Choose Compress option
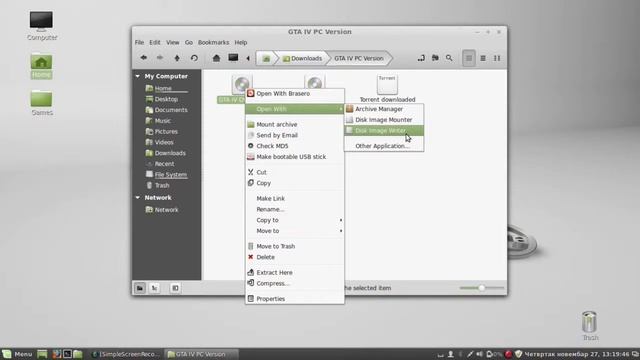This screenshot has width=640, height=360. (294, 283)
